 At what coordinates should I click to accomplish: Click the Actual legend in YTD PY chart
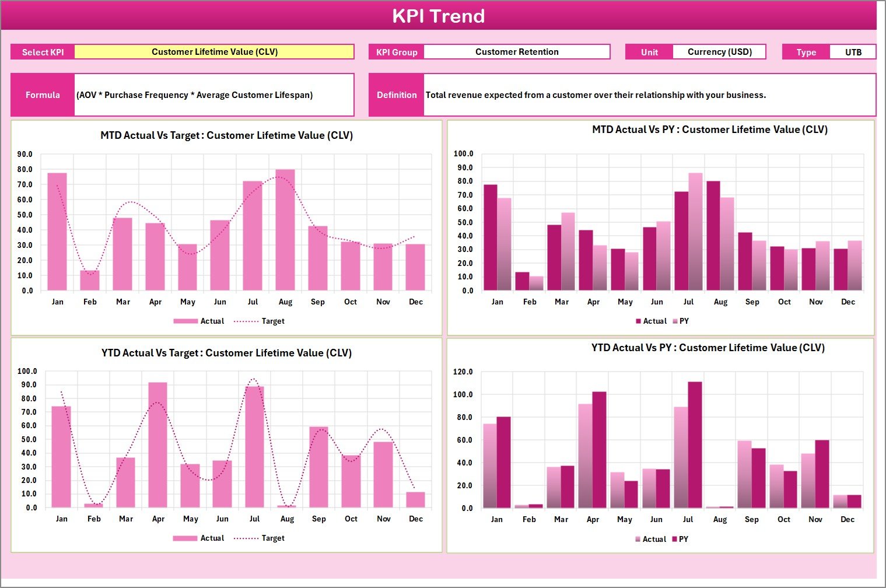point(649,538)
